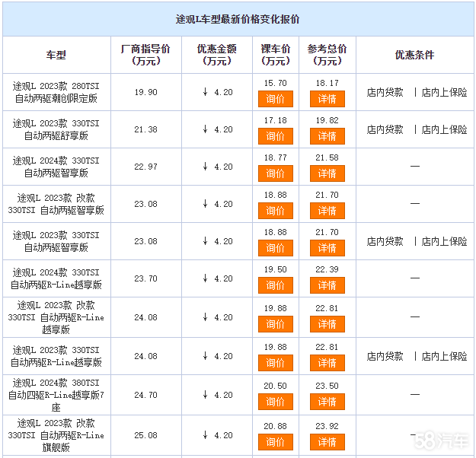Select model 途观L 2023款 330TSI 自动两驱舒享版
The height and width of the screenshot is (458, 476).
click(56, 129)
